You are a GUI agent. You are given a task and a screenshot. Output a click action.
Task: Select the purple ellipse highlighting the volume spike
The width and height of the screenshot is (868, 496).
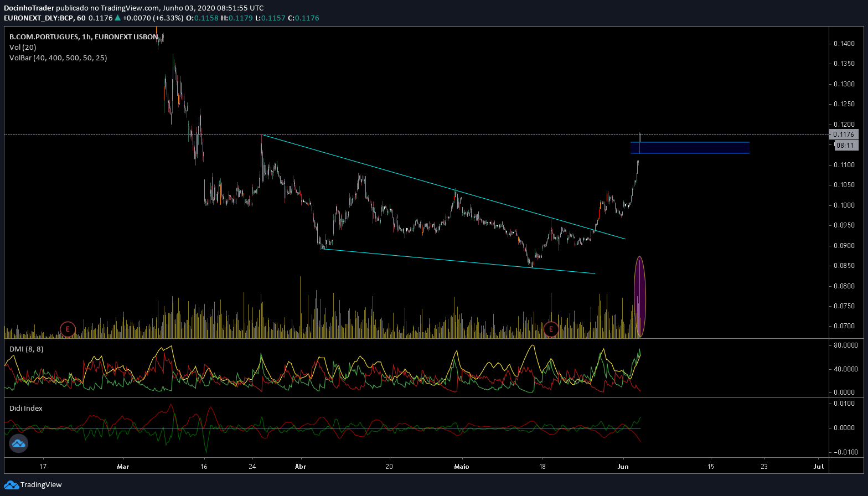point(640,296)
